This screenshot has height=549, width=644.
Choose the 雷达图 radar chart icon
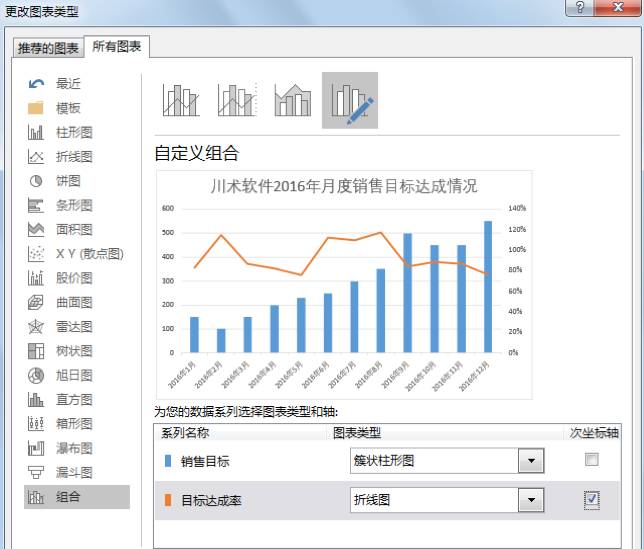(36, 327)
